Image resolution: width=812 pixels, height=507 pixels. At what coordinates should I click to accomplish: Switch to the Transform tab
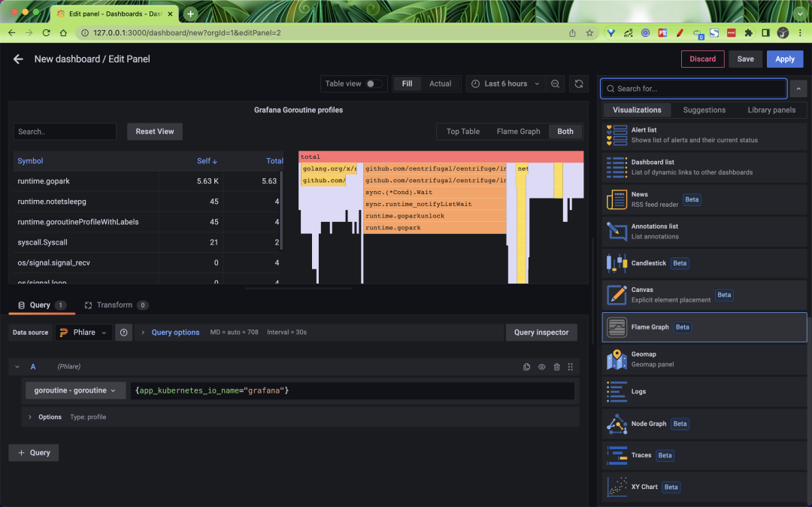(x=116, y=305)
